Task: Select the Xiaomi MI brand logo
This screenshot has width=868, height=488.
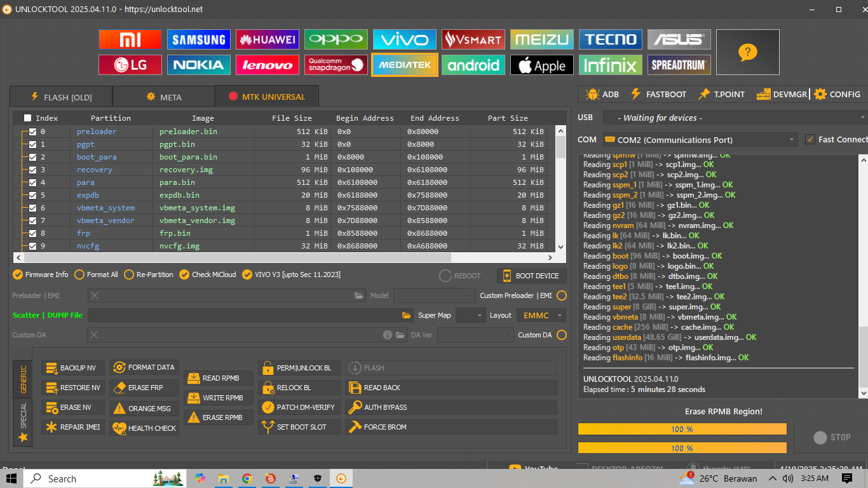Action: click(130, 39)
